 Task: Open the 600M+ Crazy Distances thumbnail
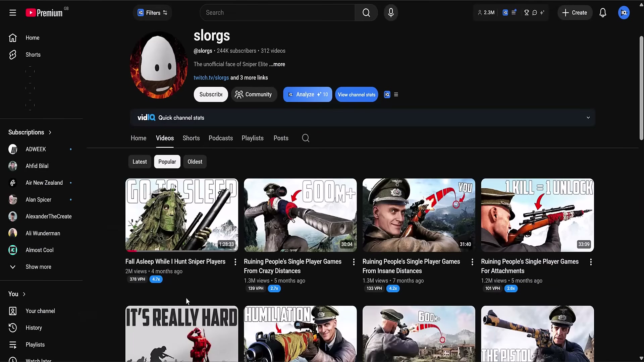(300, 215)
